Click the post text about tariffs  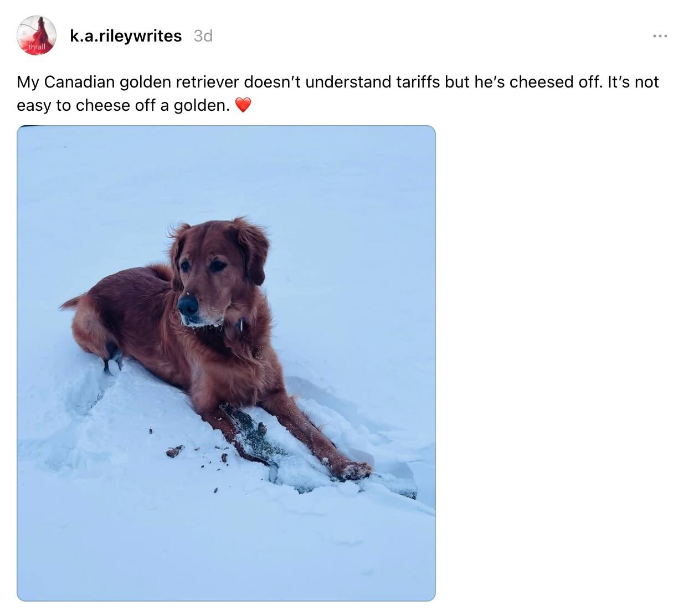(x=337, y=94)
